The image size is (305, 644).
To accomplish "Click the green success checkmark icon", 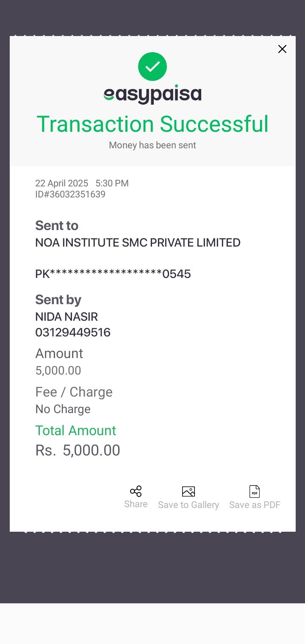I will [152, 67].
